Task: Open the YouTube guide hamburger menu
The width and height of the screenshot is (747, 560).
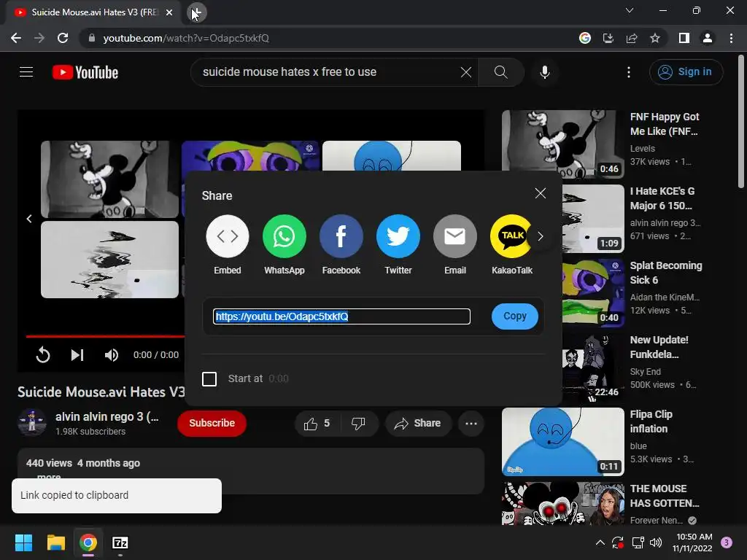Action: coord(26,72)
